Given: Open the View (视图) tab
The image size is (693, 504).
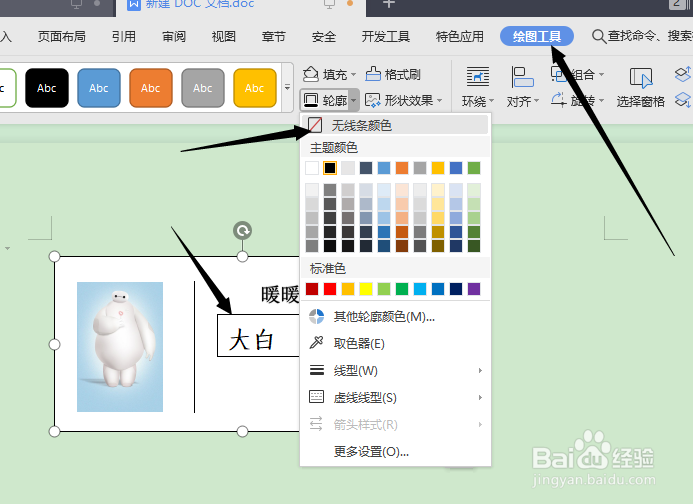Looking at the screenshot, I should 223,36.
